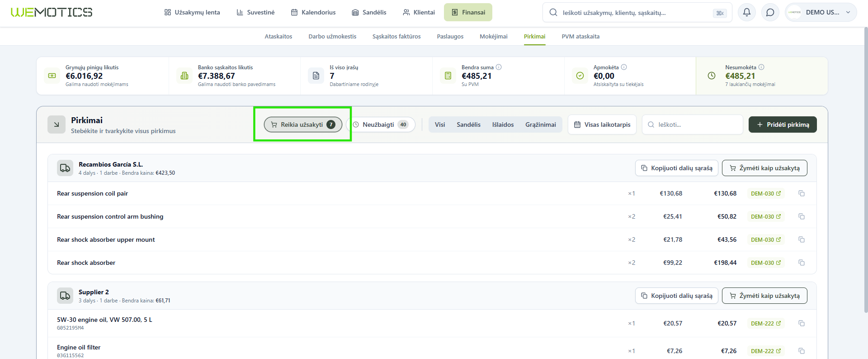868x359 pixels.
Task: Open Kalendorius in main navigation
Action: click(313, 12)
